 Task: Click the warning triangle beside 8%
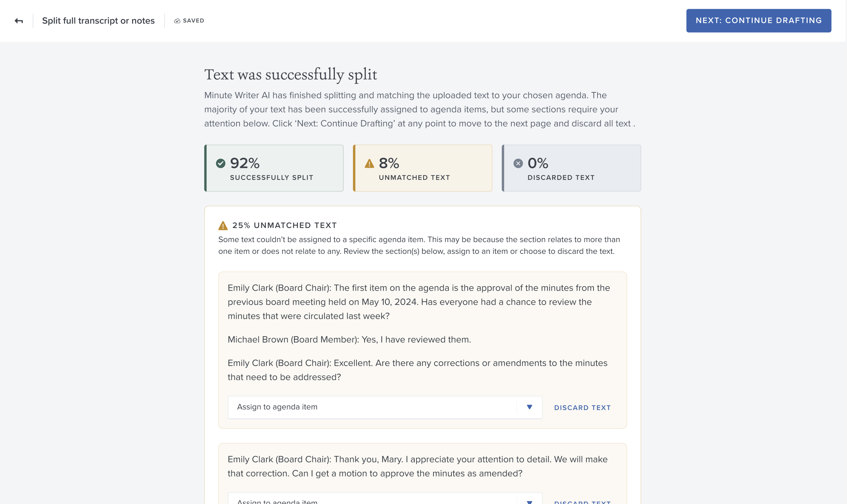click(369, 163)
